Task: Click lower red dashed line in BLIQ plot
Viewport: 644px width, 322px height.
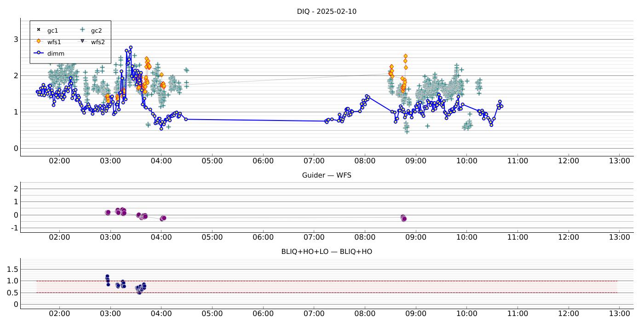Action: tap(327, 293)
